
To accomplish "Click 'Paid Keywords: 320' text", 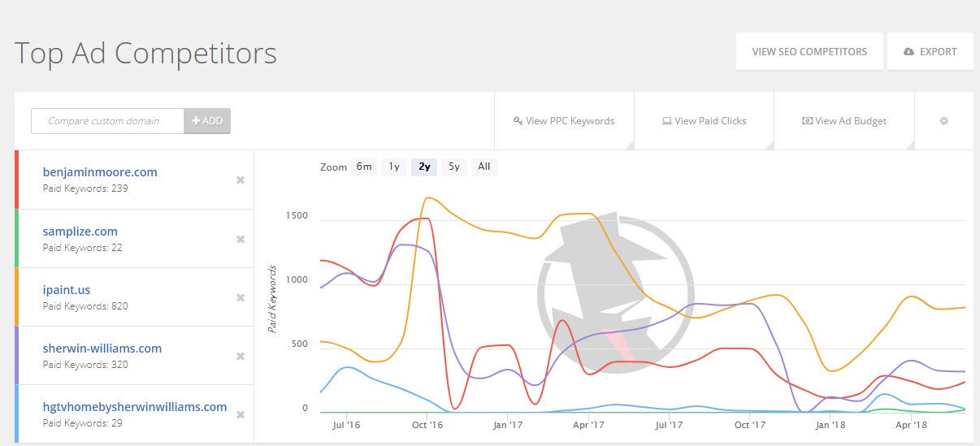I will (85, 365).
